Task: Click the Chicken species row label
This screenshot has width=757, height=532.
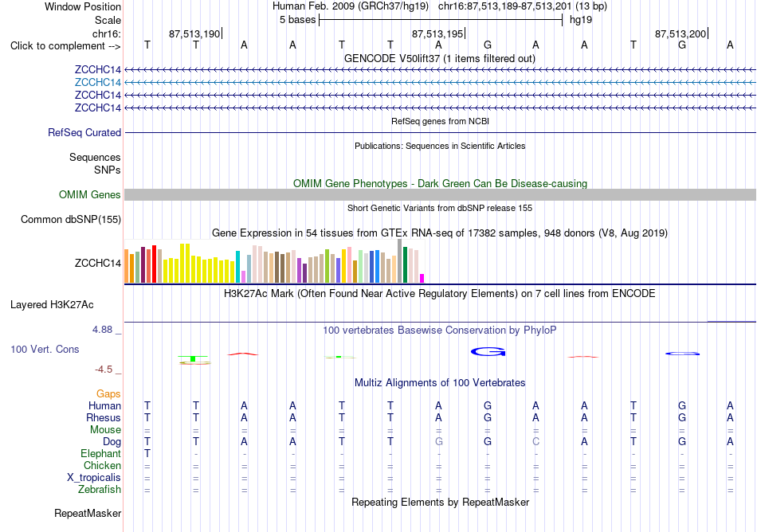Action: [x=102, y=465]
